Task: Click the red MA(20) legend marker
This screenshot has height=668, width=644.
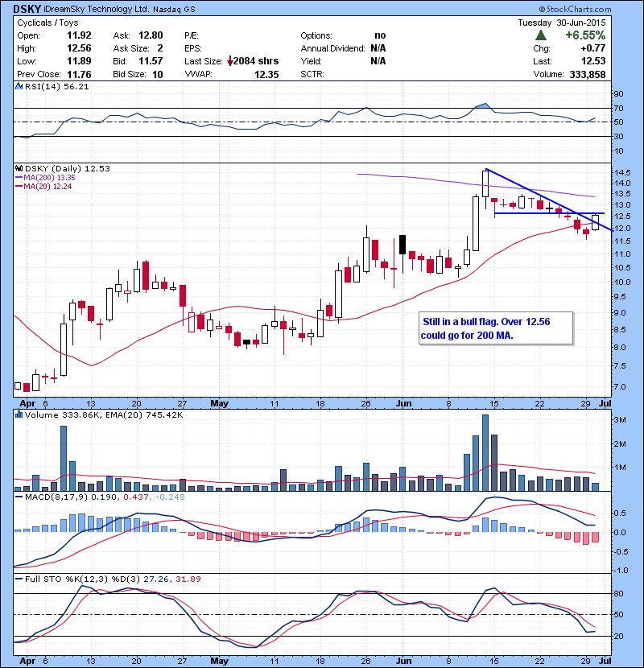Action: (x=19, y=186)
